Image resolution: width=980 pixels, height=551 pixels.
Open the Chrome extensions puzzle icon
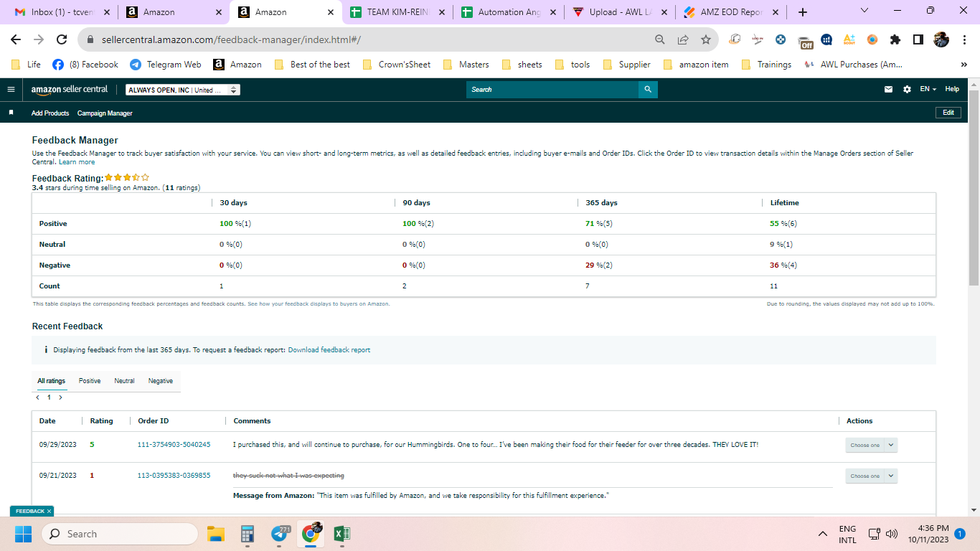(895, 39)
